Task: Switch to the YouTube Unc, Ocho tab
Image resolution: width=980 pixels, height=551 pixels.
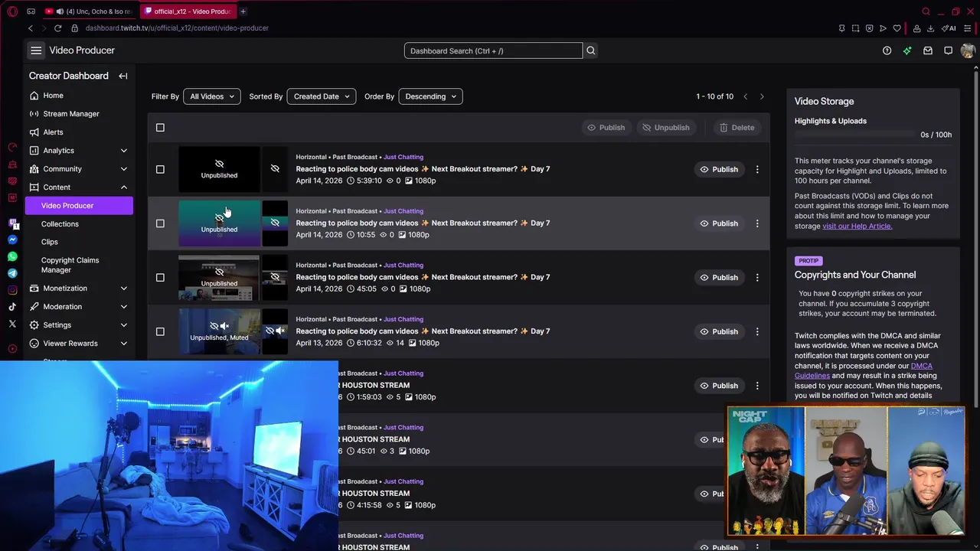Action: pos(90,11)
